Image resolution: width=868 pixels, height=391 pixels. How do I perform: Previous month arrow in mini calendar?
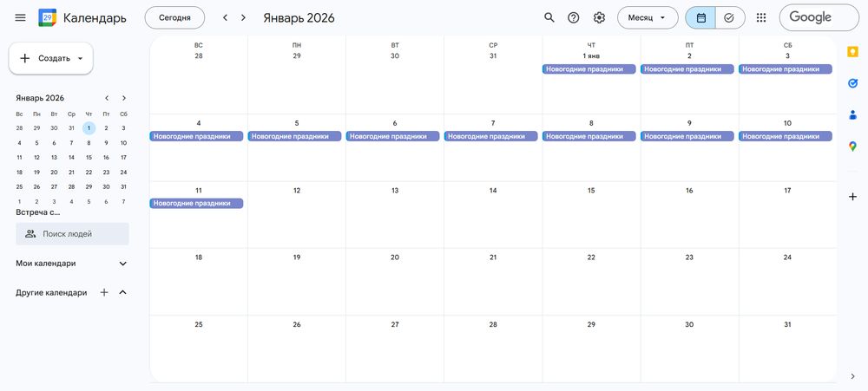click(107, 98)
